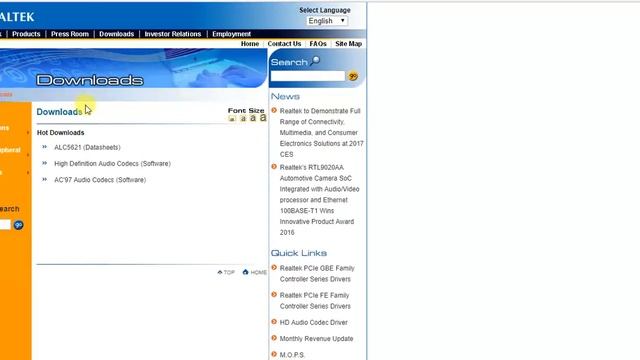Click the second font size 'a' icon
640x360 pixels.
pyautogui.click(x=243, y=118)
